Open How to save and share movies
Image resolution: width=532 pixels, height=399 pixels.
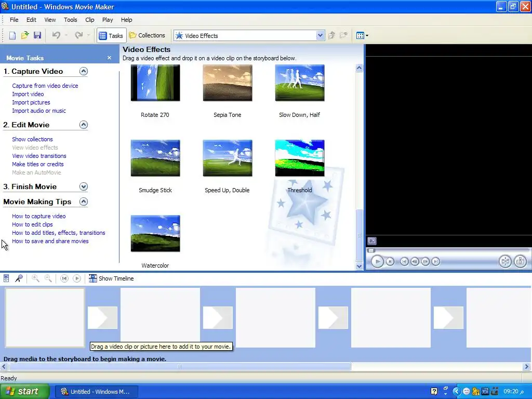tap(50, 241)
